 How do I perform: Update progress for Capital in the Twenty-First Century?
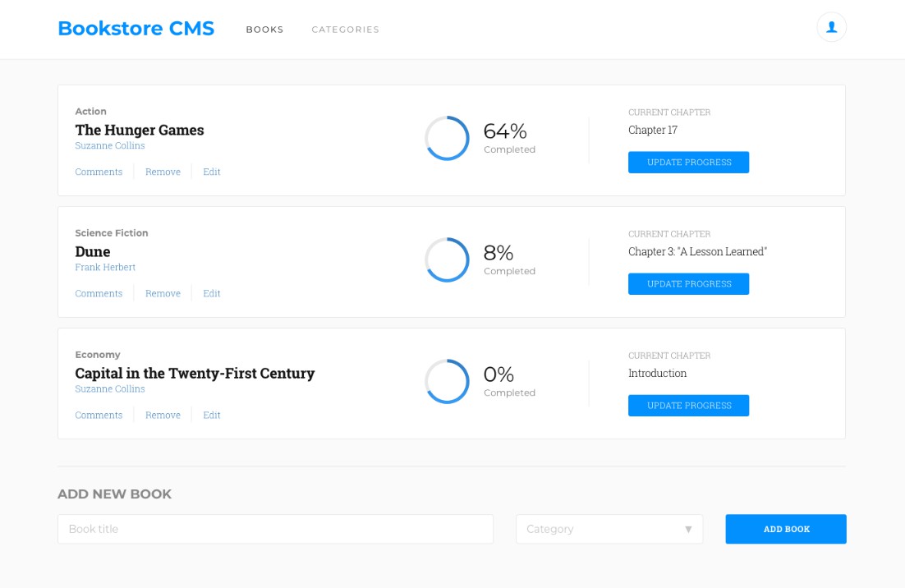click(688, 406)
